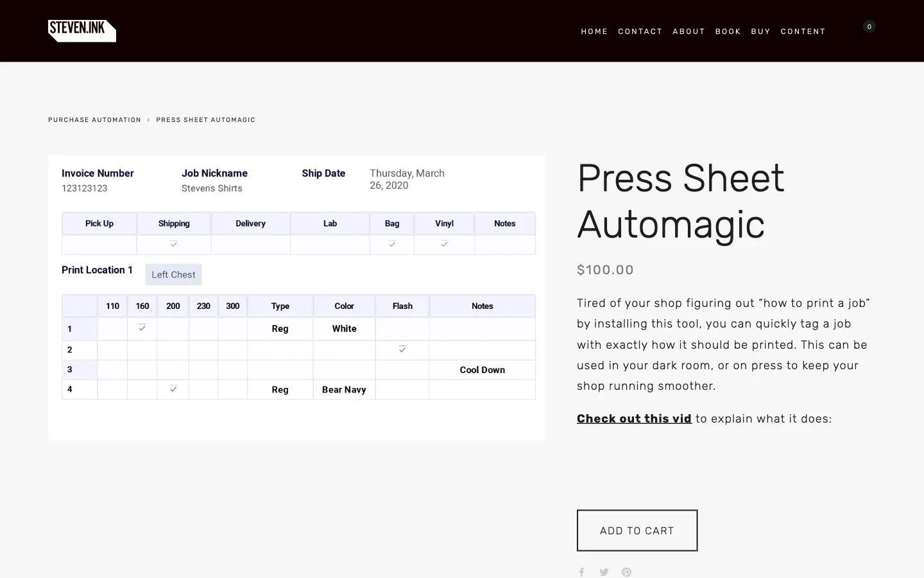Open the ABOUT menu item
Image resolution: width=924 pixels, height=578 pixels.
[689, 31]
